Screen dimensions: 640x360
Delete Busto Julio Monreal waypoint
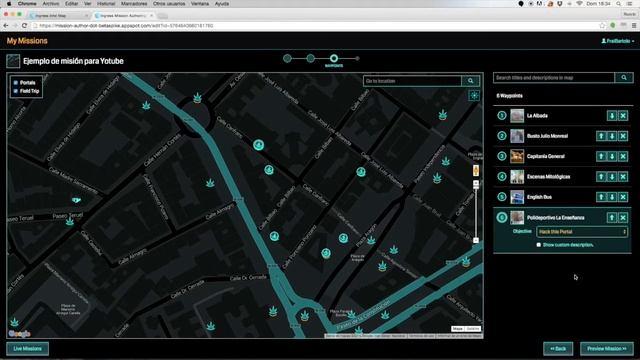tap(623, 136)
